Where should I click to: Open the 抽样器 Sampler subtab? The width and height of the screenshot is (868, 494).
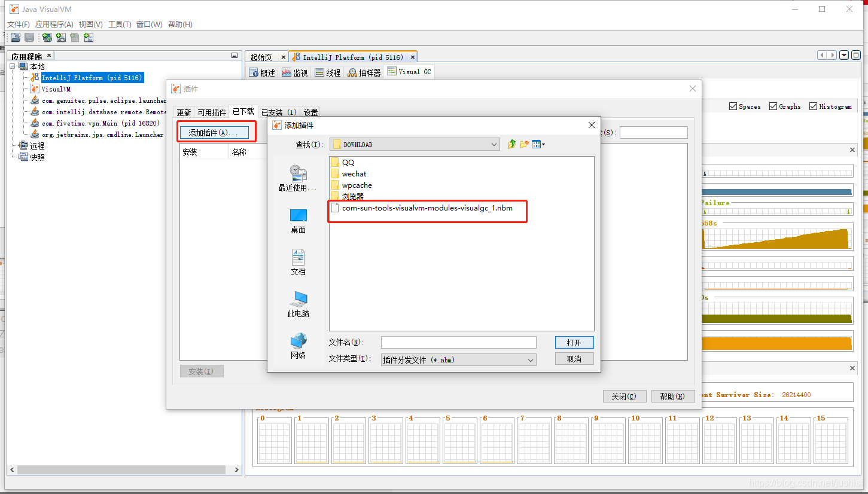[x=364, y=72]
